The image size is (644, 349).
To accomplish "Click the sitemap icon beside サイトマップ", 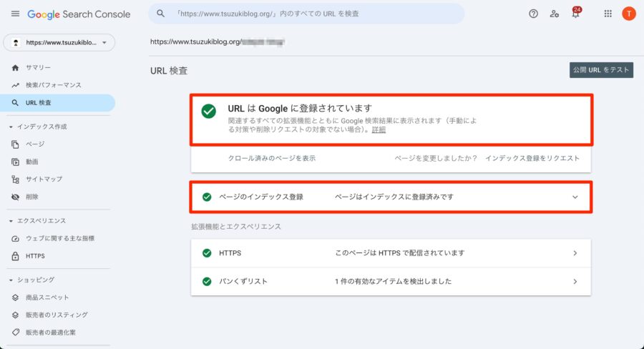I will click(x=15, y=180).
